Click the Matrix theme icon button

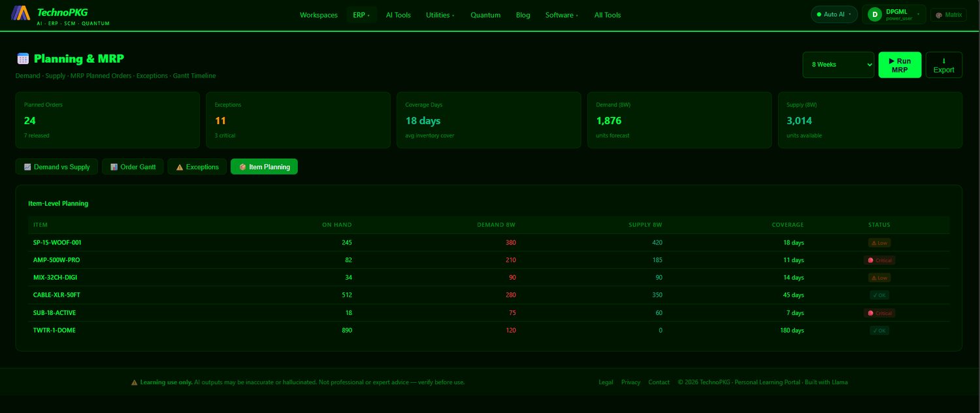pos(948,14)
